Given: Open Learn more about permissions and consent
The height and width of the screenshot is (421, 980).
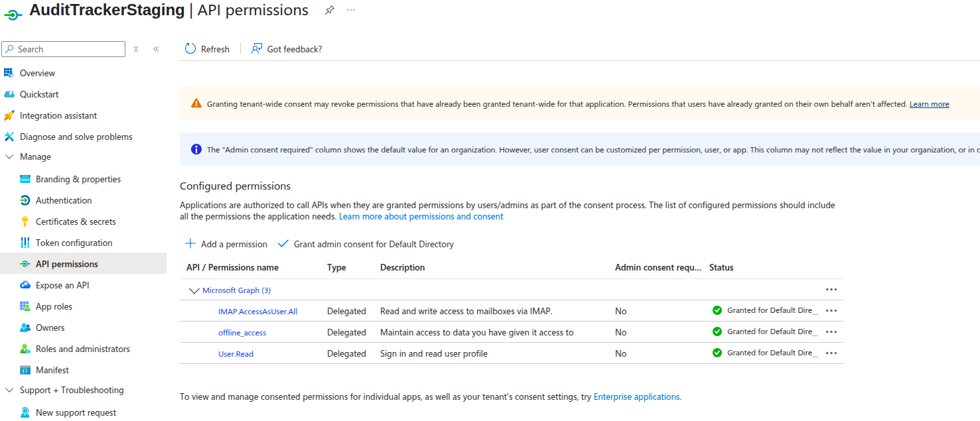Looking at the screenshot, I should [x=421, y=217].
